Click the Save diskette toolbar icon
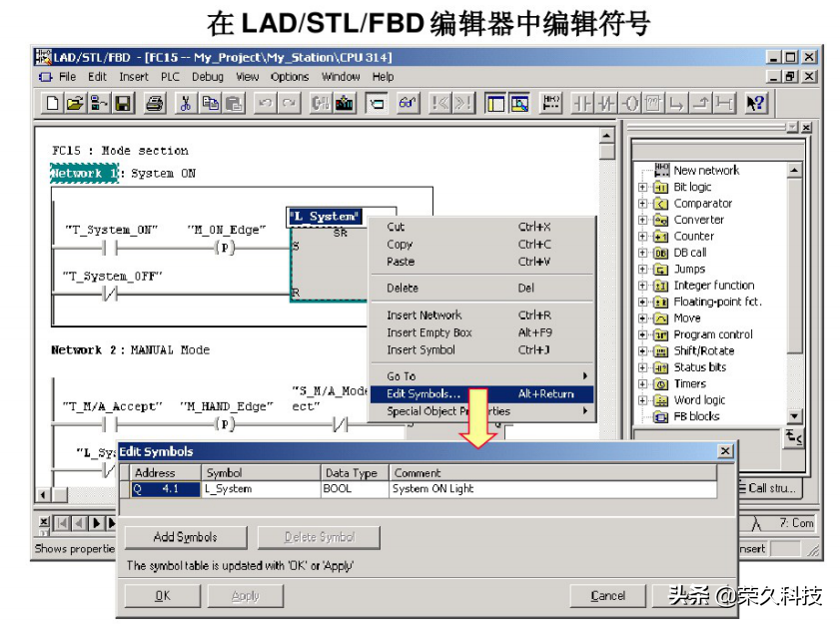Viewport: 840px width, 624px height. (x=123, y=103)
